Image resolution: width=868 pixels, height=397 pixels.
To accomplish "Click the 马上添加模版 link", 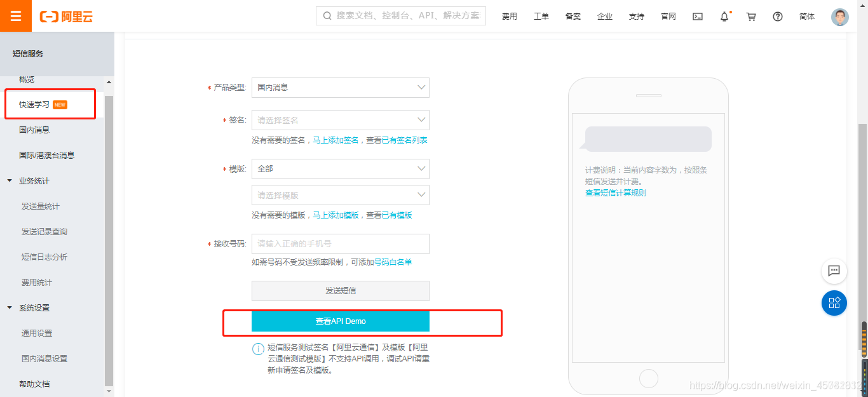I will tap(336, 215).
